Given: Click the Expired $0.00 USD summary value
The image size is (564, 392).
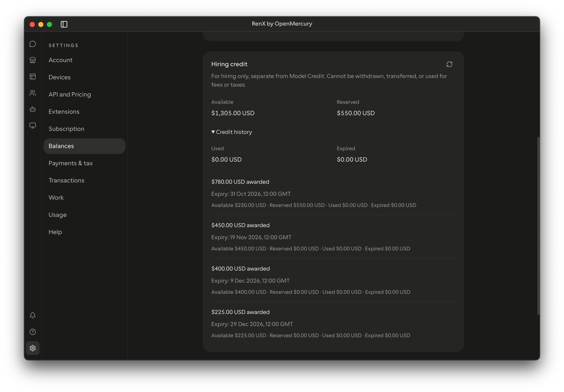Looking at the screenshot, I should (352, 159).
